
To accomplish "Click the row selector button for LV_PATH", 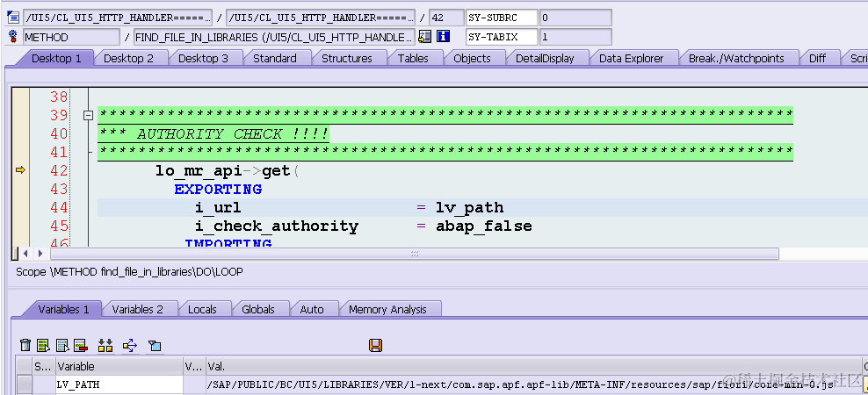I will point(25,384).
